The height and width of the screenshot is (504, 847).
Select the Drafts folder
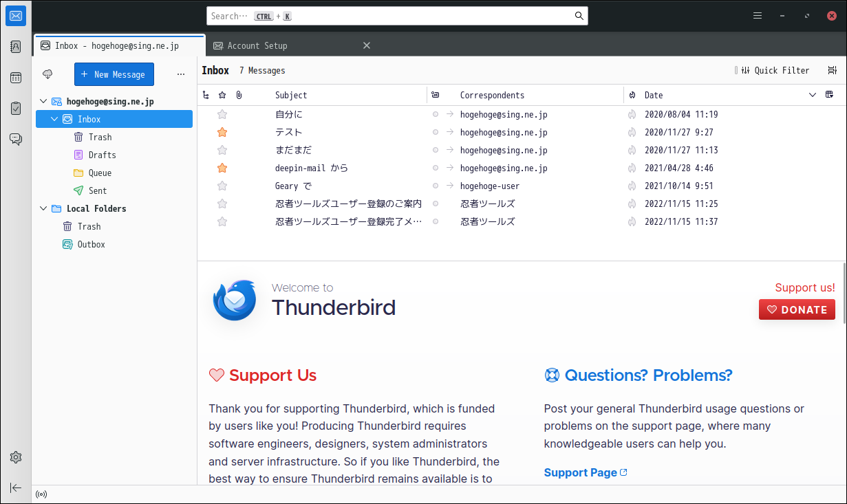(x=102, y=155)
